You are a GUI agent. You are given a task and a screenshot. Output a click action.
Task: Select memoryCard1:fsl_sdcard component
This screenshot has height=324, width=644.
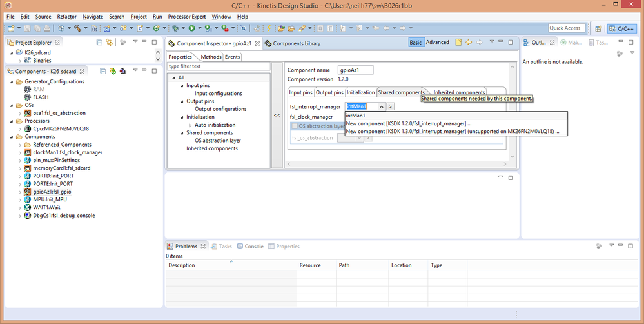tap(62, 168)
